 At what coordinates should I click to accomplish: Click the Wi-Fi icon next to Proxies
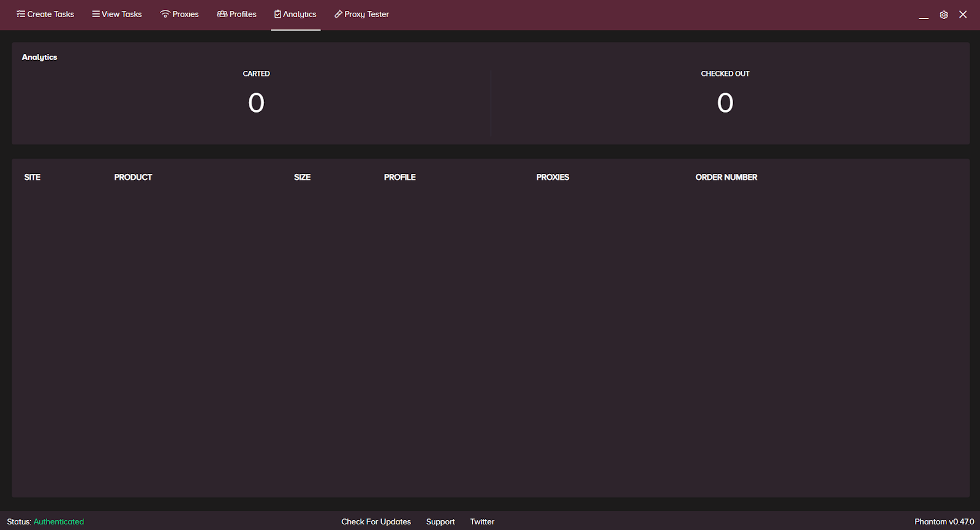pos(165,14)
